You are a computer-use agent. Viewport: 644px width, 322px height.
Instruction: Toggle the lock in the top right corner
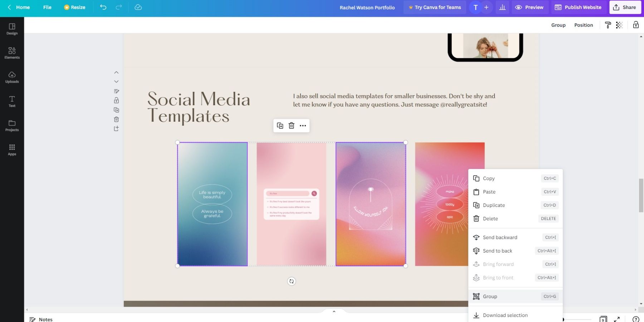click(636, 25)
